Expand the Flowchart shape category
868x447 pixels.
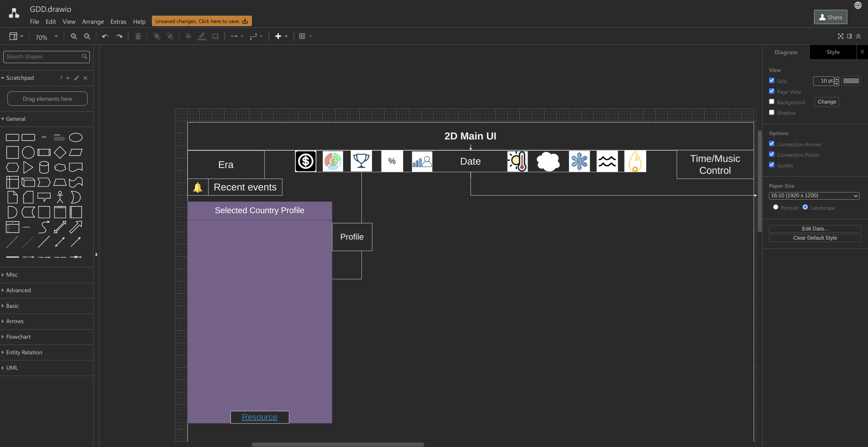point(19,337)
